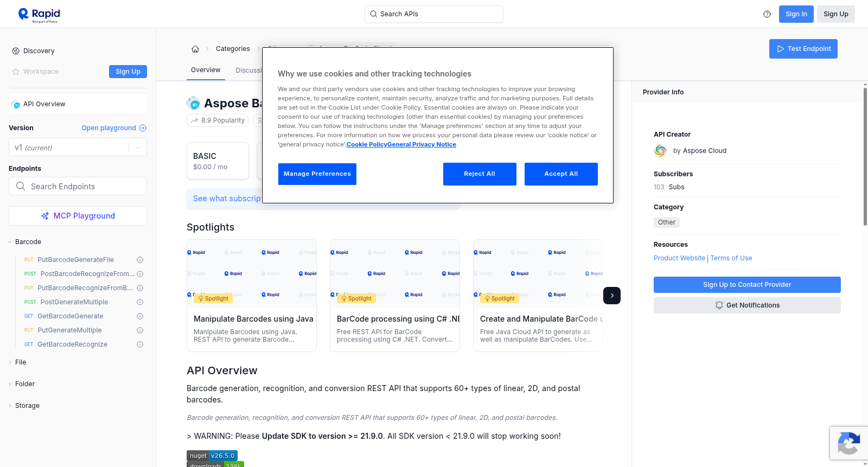Click the next arrow in Spotlights carousel
This screenshot has width=868, height=467.
tap(612, 296)
